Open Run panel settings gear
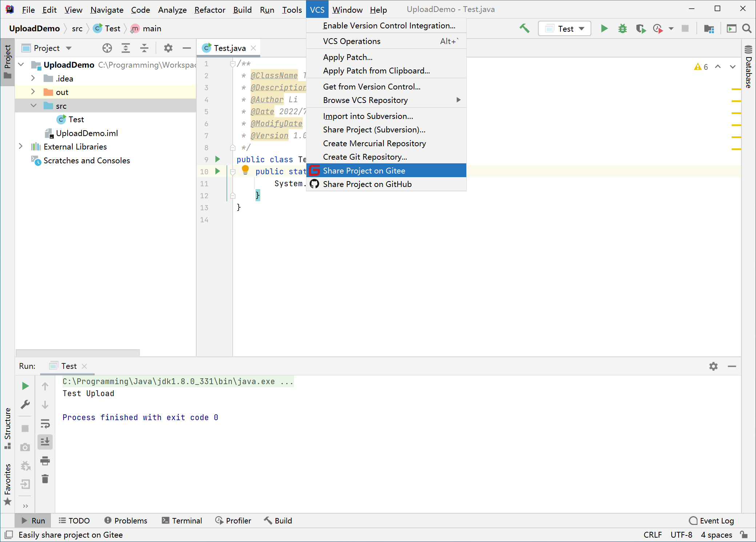 click(x=713, y=366)
